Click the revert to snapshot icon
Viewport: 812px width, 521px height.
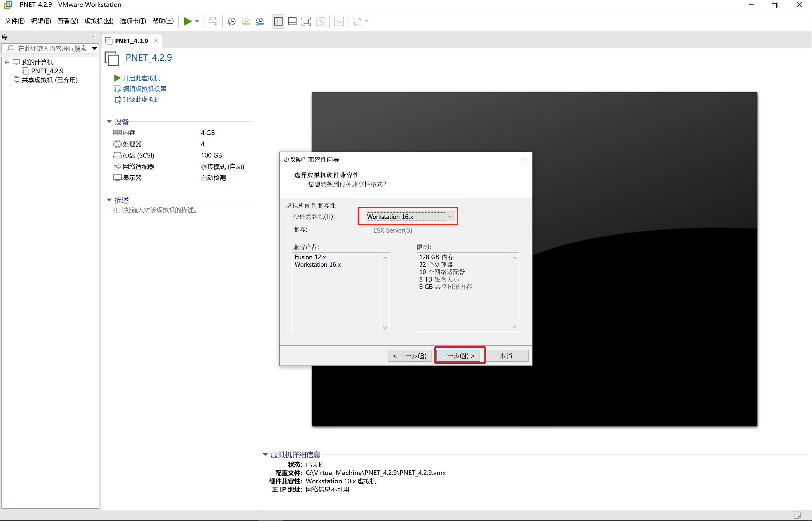(x=246, y=21)
